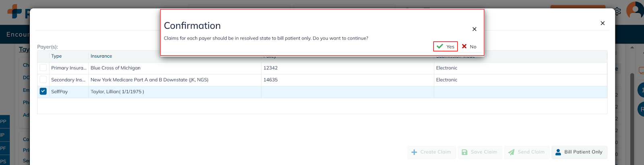The image size is (644, 165).
Task: Select the New York Medicare insurance row
Action: [149, 80]
